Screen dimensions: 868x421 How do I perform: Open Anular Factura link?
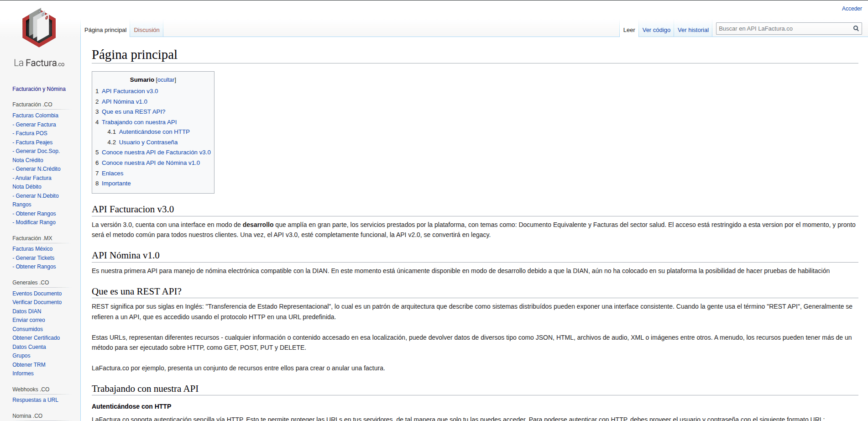pos(32,178)
